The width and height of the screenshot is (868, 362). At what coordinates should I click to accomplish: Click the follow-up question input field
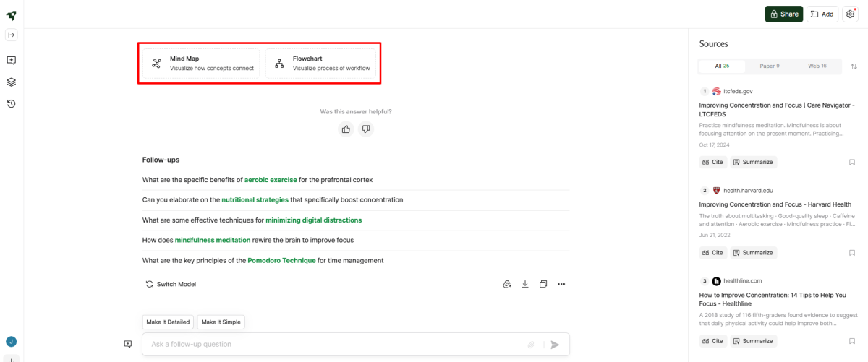[x=336, y=345]
